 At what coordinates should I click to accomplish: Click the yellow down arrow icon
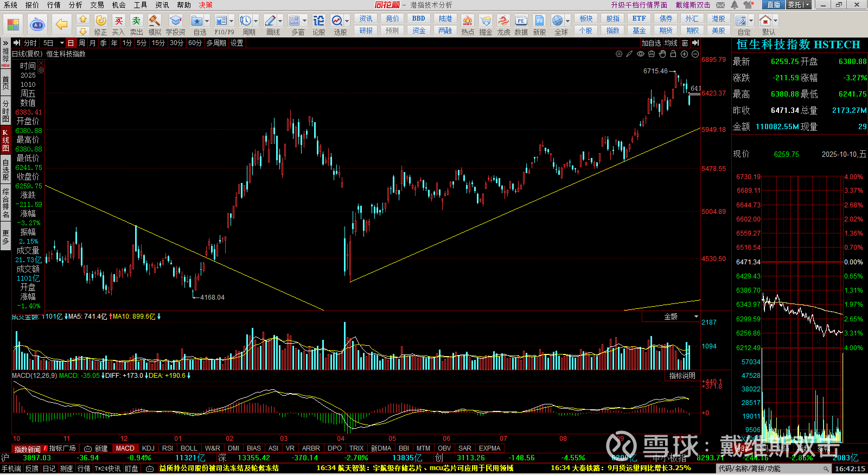(83, 31)
